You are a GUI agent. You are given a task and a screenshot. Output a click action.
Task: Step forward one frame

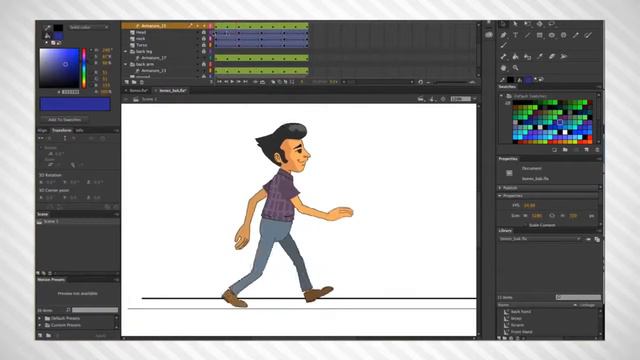(239, 82)
